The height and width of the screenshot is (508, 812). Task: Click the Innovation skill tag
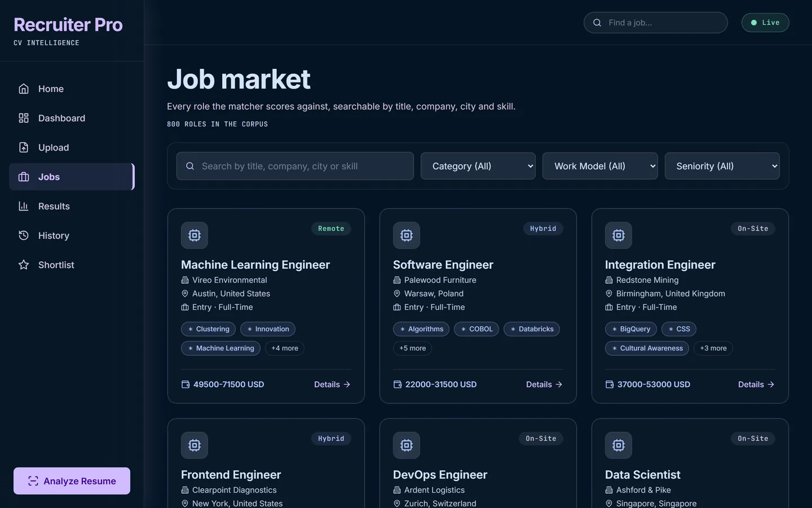click(268, 329)
